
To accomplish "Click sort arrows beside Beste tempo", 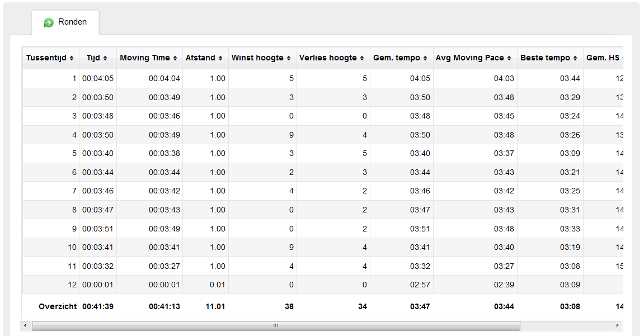I will click(575, 58).
